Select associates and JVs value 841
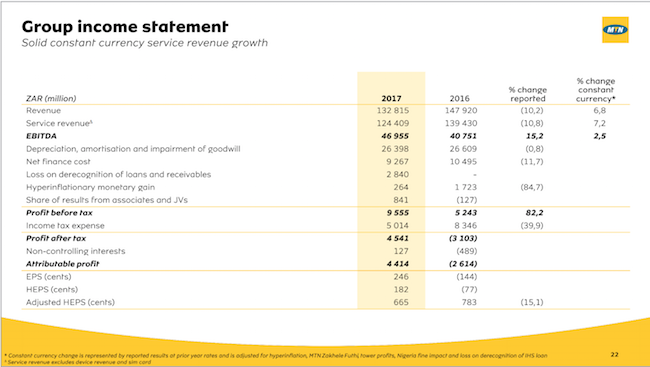The width and height of the screenshot is (650, 367). 401,200
